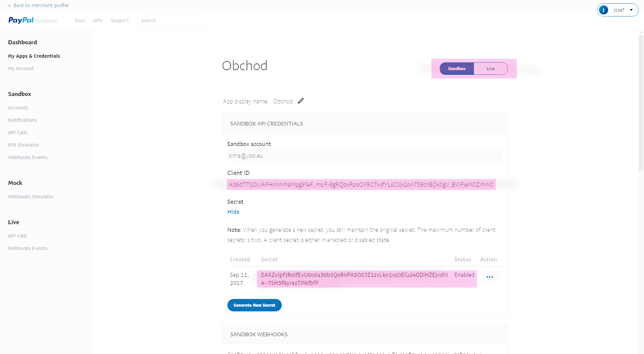Open the Support menu
This screenshot has width=644, height=354.
tap(120, 20)
